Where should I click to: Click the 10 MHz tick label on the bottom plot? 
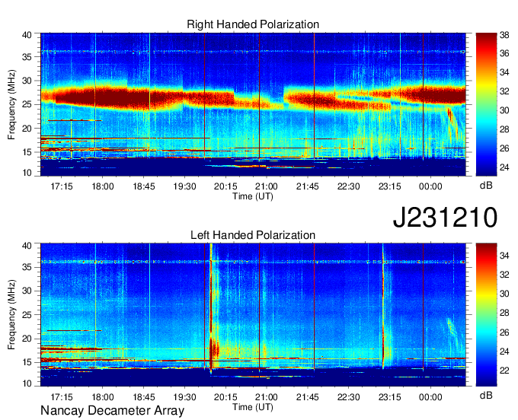coord(27,383)
